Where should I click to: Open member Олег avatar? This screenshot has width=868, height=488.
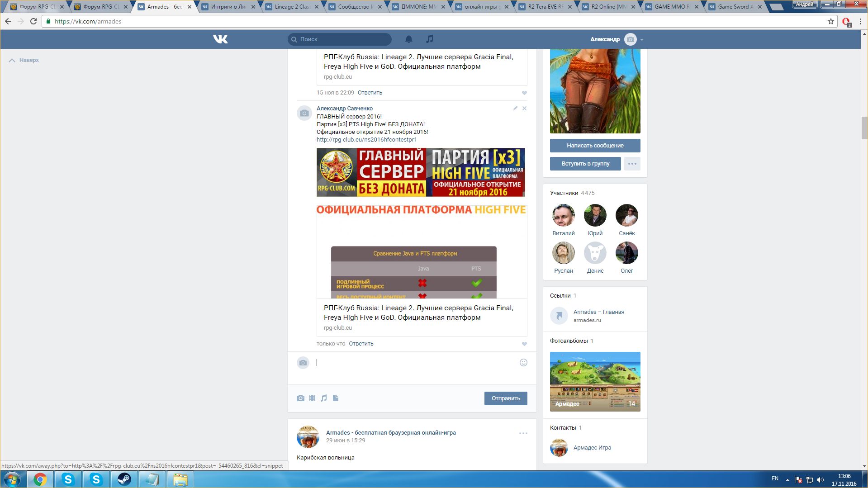click(627, 253)
